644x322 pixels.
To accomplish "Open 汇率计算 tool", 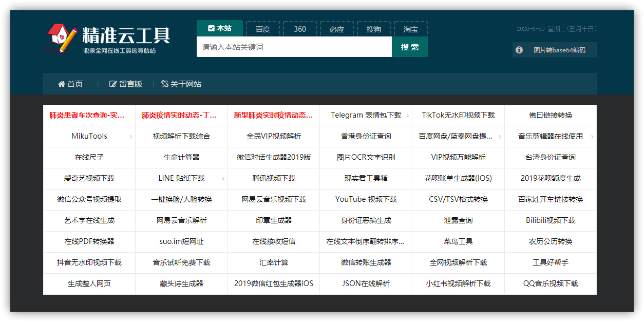I will [x=274, y=263].
